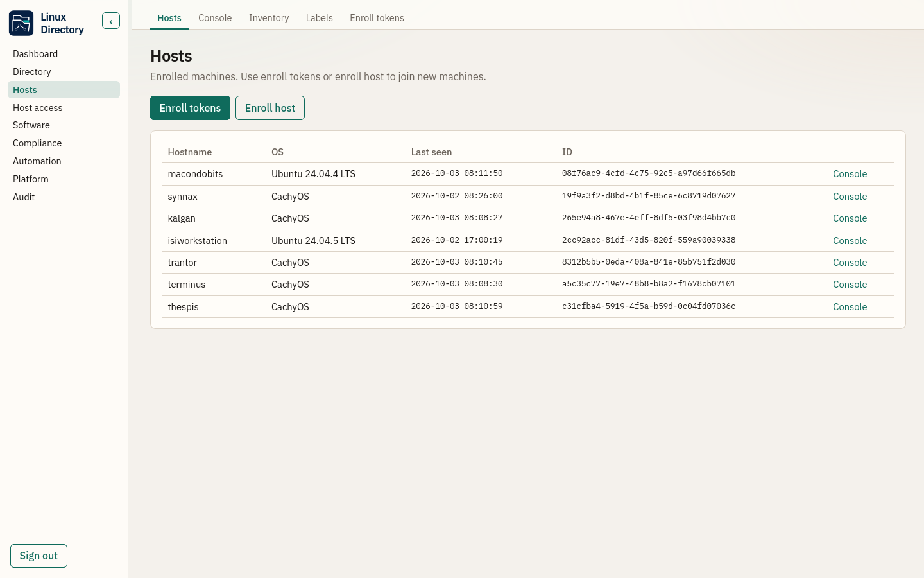The image size is (924, 578).
Task: Open Console for thespis host
Action: (x=850, y=307)
